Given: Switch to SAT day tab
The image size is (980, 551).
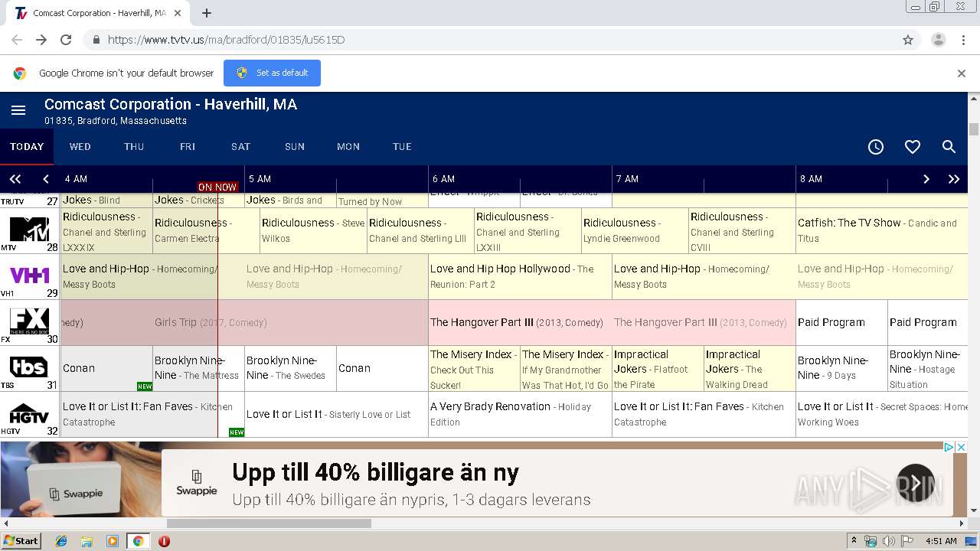Looking at the screenshot, I should click(241, 146).
